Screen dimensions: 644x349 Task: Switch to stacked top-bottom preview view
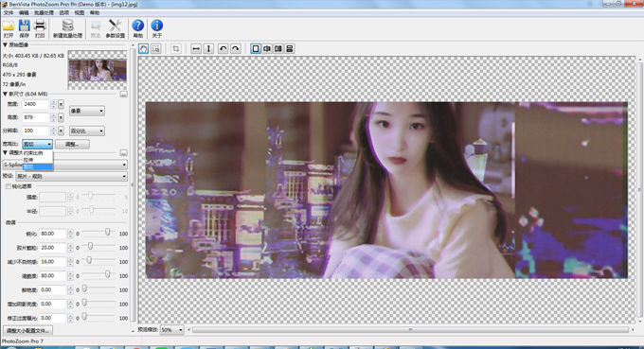pyautogui.click(x=290, y=49)
